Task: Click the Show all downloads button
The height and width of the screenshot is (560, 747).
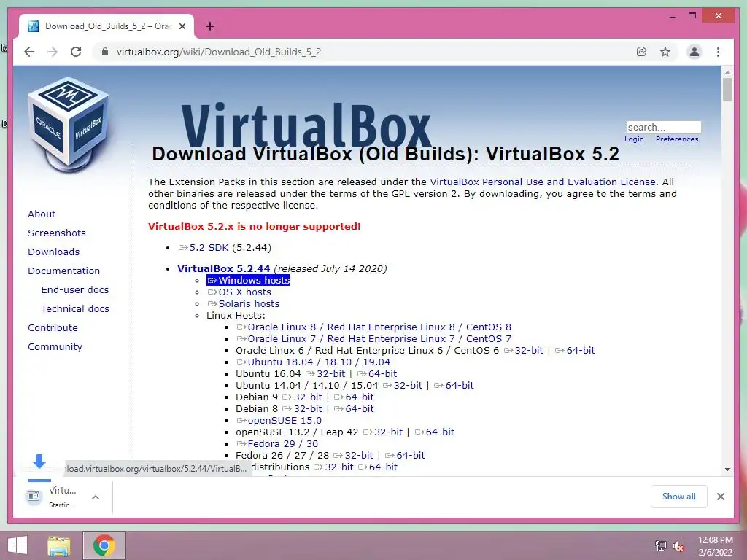Action: coord(679,497)
